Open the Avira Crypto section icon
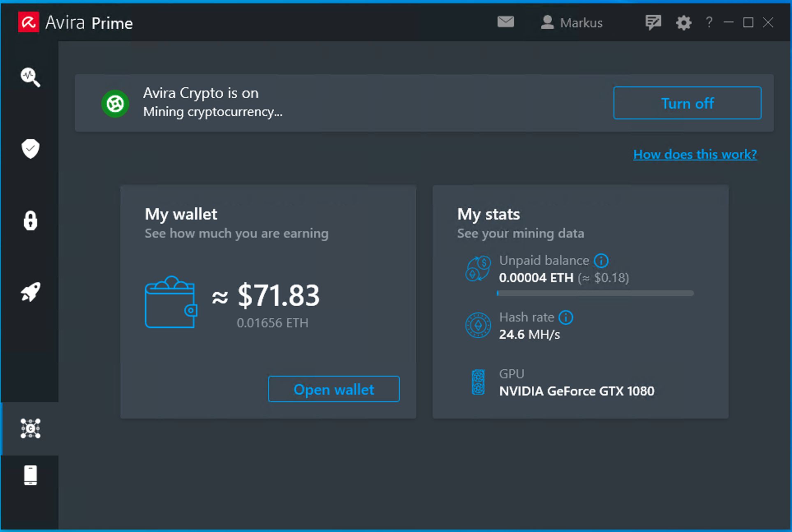Viewport: 792px width, 532px height. tap(30, 429)
